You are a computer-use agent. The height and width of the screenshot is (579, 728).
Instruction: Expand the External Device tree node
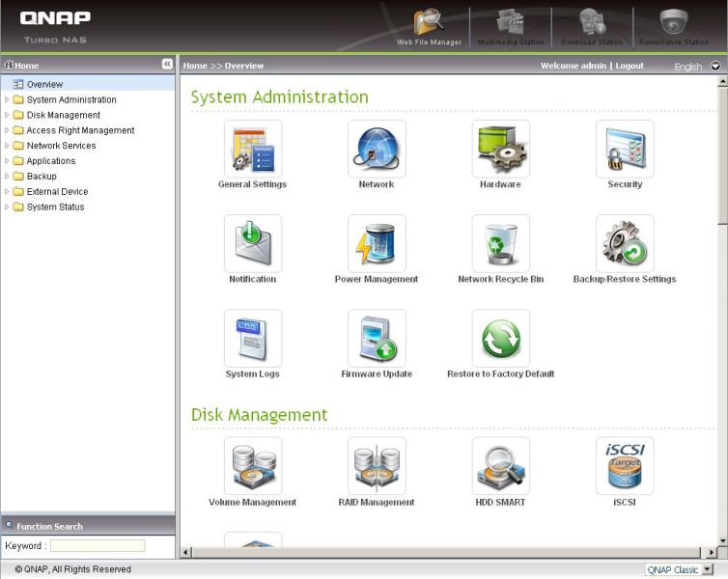click(7, 191)
